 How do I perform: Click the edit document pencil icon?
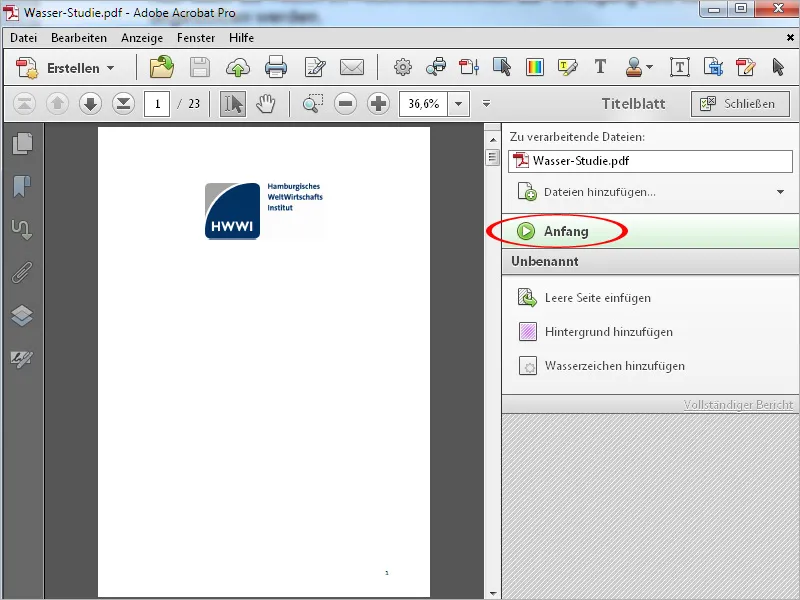pos(315,67)
